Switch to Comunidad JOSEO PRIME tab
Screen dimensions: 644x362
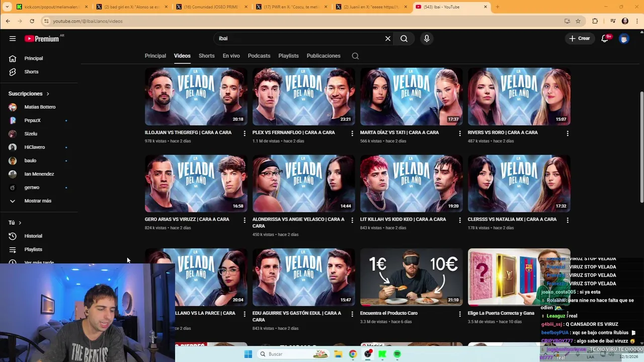pos(211,7)
